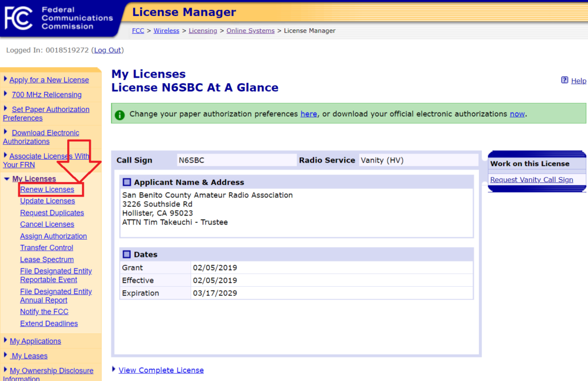Open the Online Systems breadcrumb link
588x381 pixels.
[250, 31]
